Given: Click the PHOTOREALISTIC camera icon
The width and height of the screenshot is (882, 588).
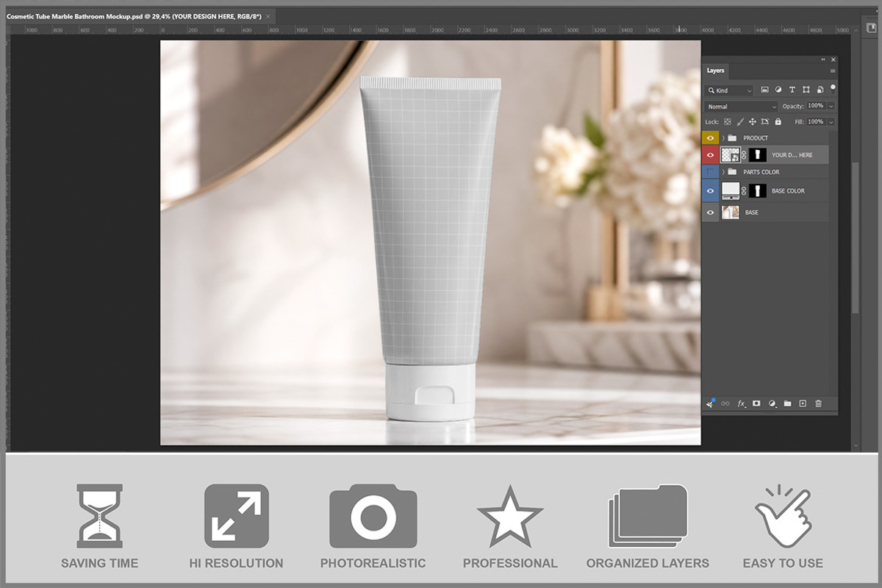Looking at the screenshot, I should pos(373,515).
